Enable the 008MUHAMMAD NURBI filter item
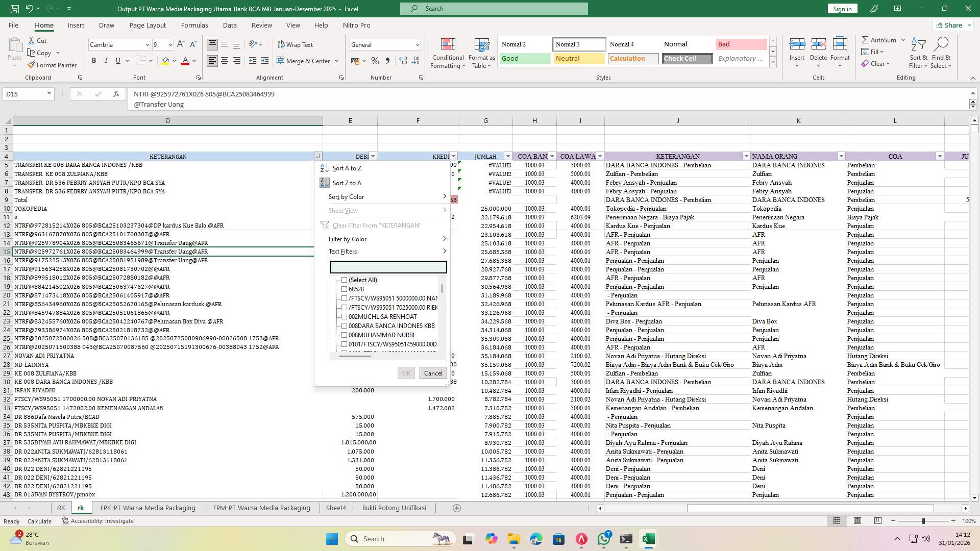This screenshot has height=551, width=980. [345, 335]
